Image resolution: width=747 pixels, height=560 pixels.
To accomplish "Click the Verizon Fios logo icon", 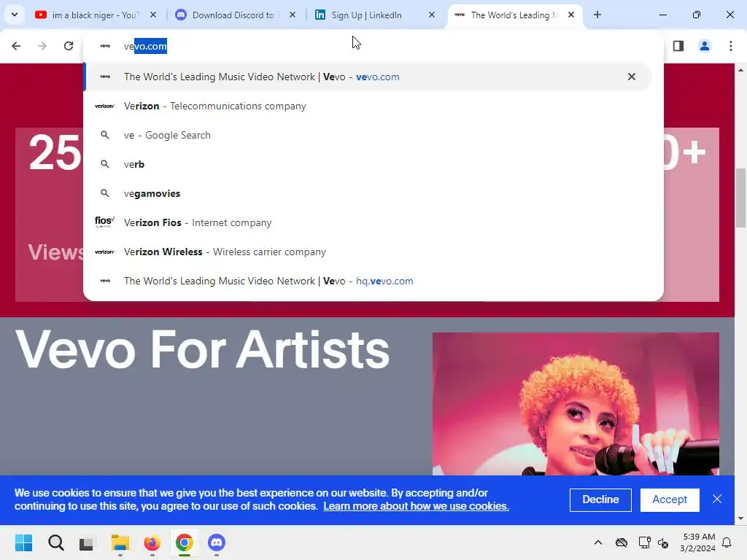I will point(104,222).
